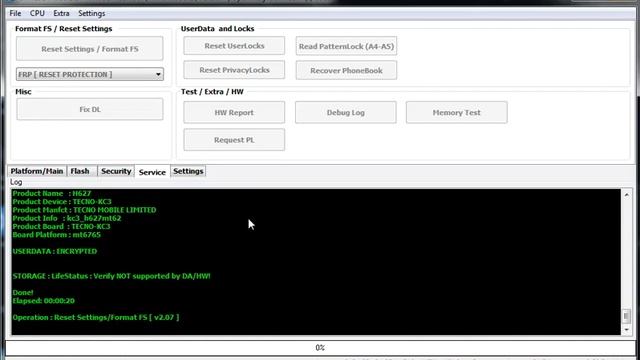
Task: Click the log scrollbar thumb
Action: click(x=627, y=316)
